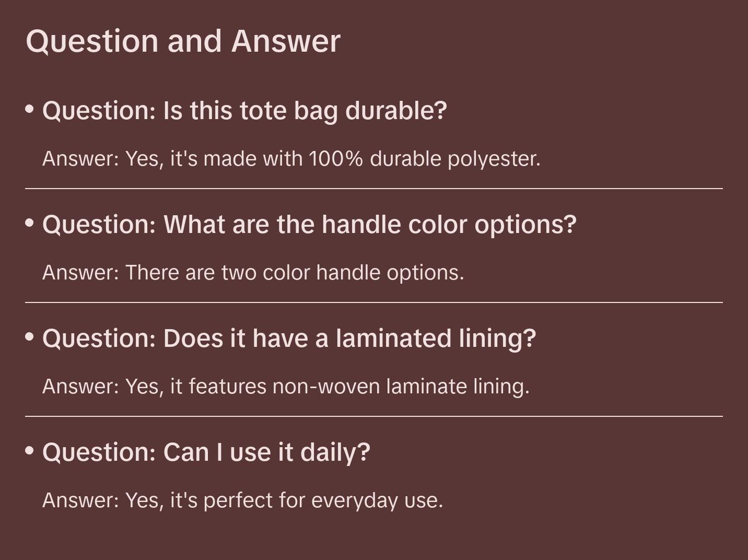Image resolution: width=748 pixels, height=560 pixels.
Task: Click the divider line below the laminate lining answer
Action: [x=374, y=416]
